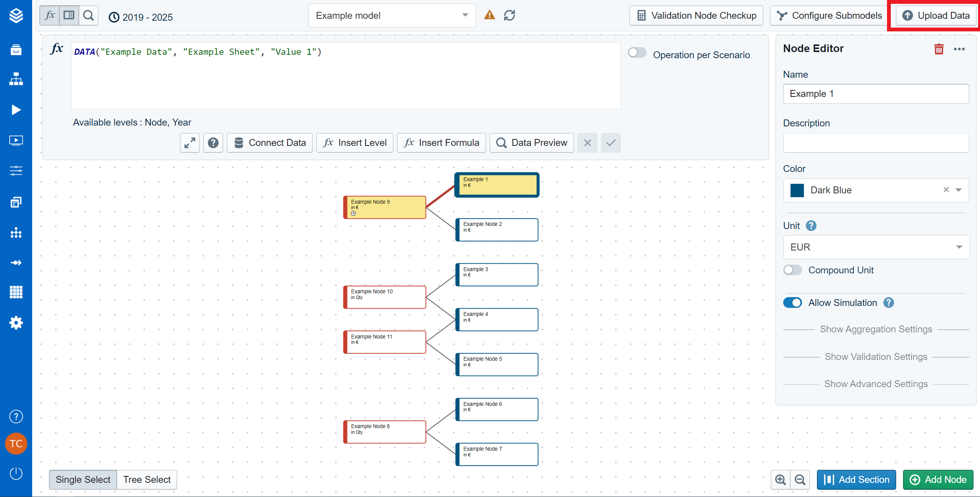Click the Connect Data button
This screenshot has height=497, width=980.
[269, 143]
